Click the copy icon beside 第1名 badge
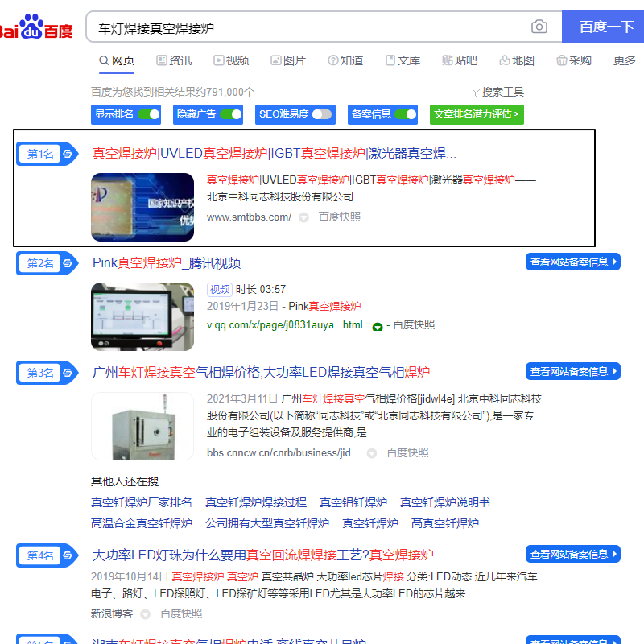This screenshot has height=644, width=644. pyautogui.click(x=68, y=154)
